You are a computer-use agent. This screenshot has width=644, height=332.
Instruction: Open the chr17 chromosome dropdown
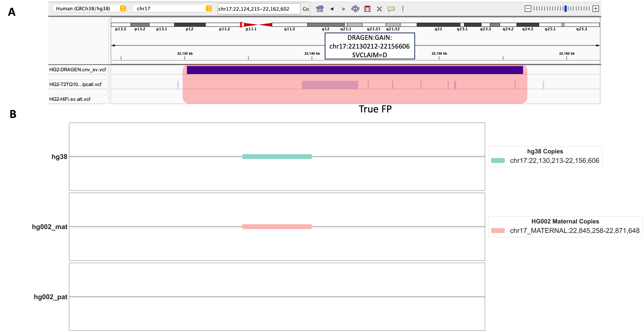[x=172, y=8]
